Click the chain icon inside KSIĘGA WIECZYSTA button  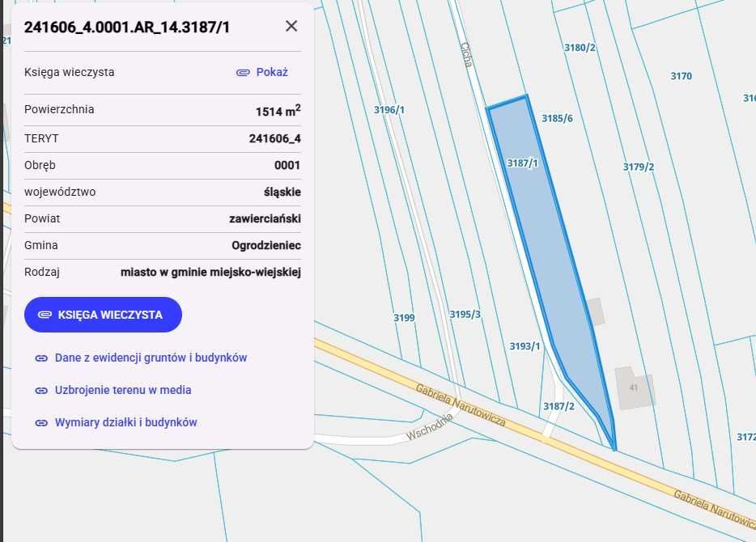click(46, 315)
